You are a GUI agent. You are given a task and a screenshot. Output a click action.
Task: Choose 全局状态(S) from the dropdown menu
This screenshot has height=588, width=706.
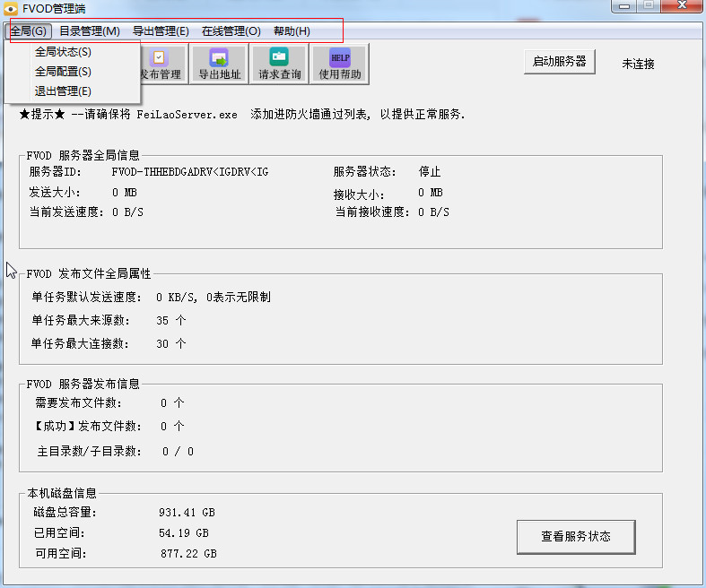click(63, 52)
